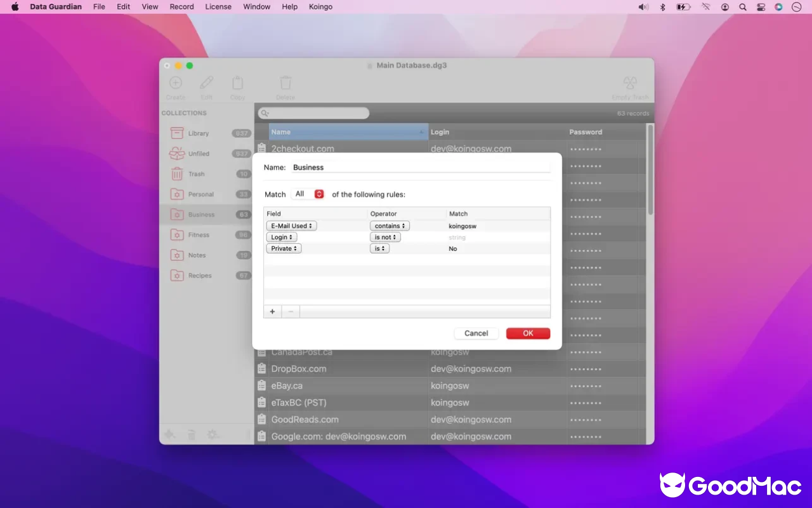812x508 pixels.
Task: Change the contains operator dropdown
Action: (x=389, y=225)
